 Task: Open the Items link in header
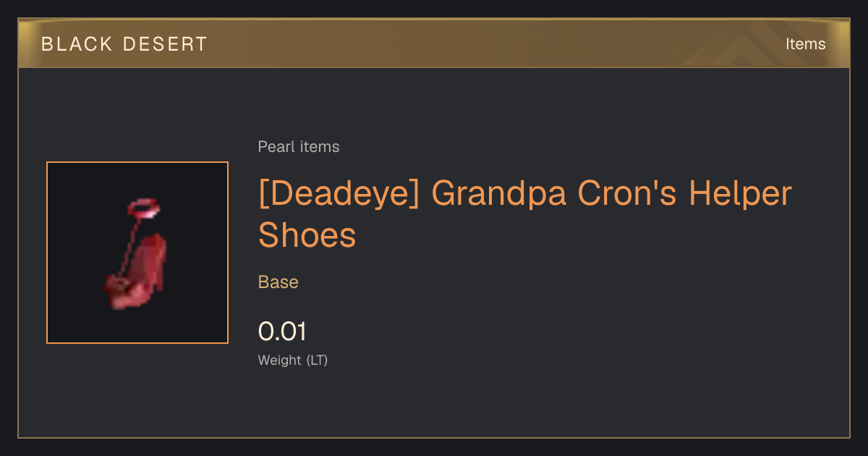805,44
